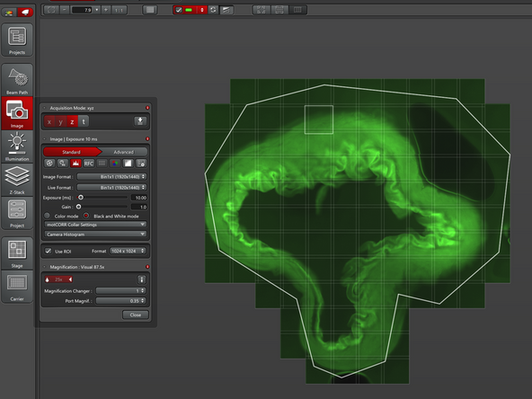This screenshot has height=399, width=532.
Task: Toggle the red histogram icon
Action: tap(75, 164)
